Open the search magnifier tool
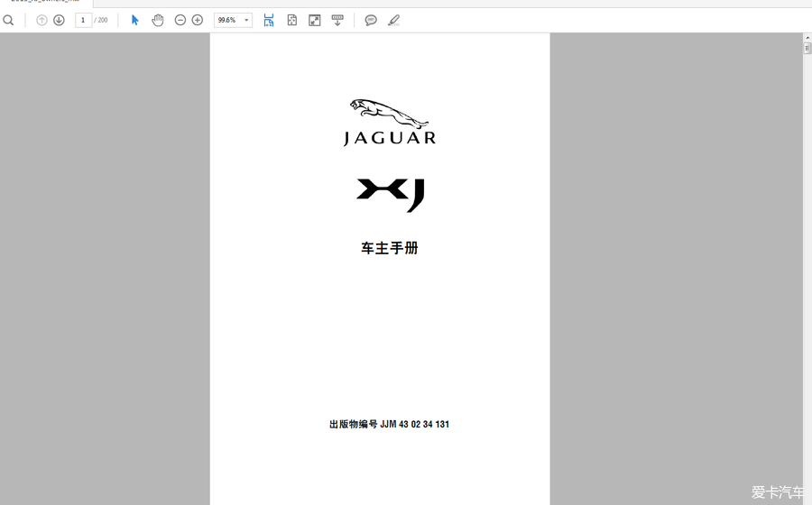The image size is (812, 505). pyautogui.click(x=8, y=20)
